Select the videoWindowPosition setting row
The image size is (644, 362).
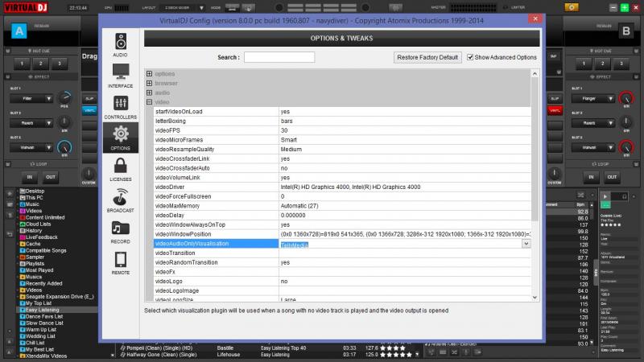(x=342, y=234)
